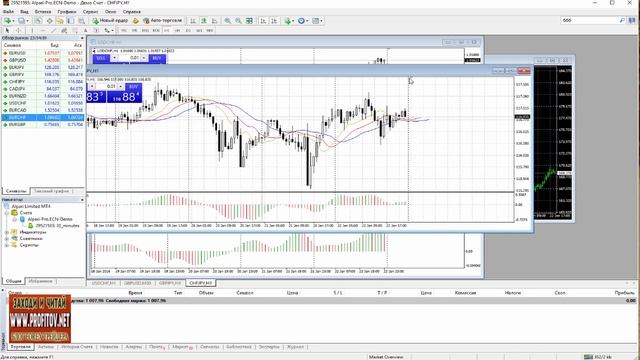Zoom in the chart
This screenshot has height=360, width=640.
tap(227, 20)
